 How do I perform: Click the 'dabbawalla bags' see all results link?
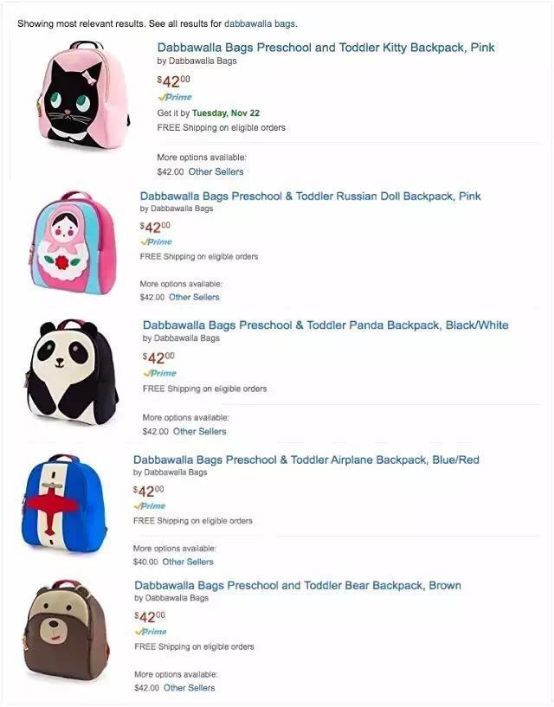pyautogui.click(x=260, y=23)
